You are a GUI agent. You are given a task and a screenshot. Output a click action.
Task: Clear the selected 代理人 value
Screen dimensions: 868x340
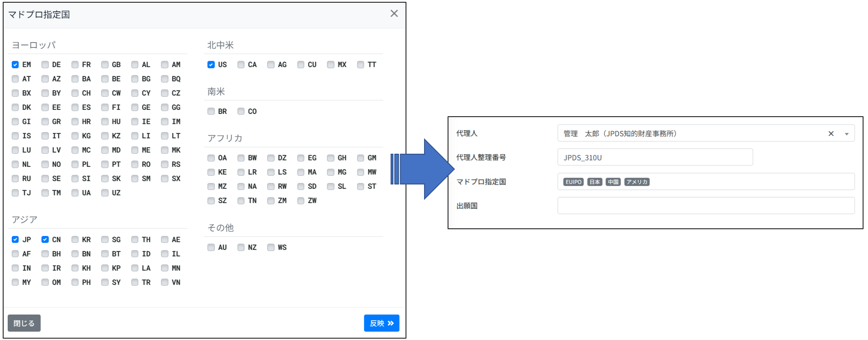tap(831, 133)
